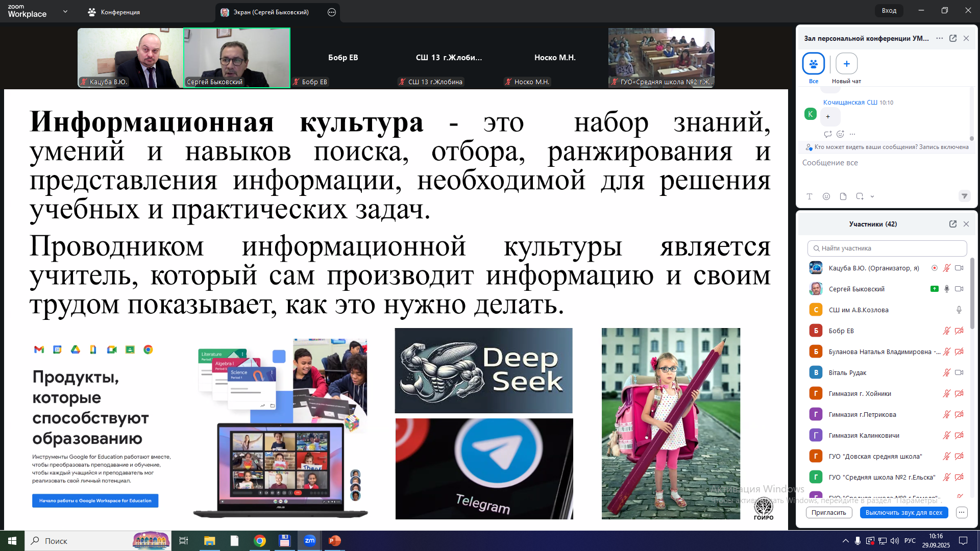Click Новый чат plus button
This screenshot has width=980, height=551.
[846, 64]
